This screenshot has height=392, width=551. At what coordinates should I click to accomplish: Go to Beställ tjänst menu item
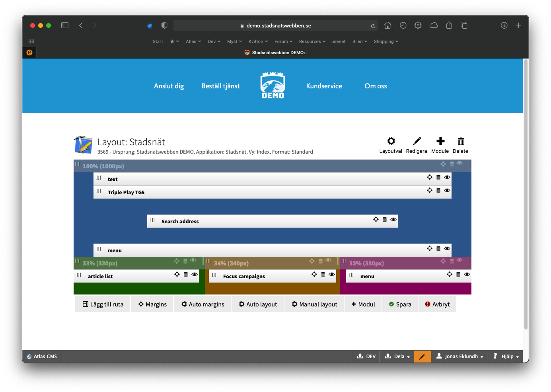pos(220,86)
